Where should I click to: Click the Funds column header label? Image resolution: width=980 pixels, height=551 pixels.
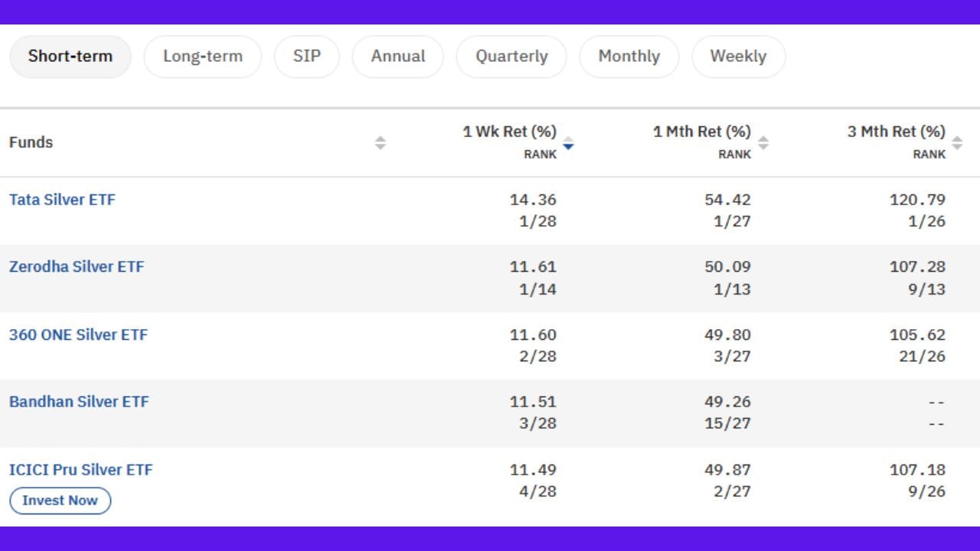[31, 142]
